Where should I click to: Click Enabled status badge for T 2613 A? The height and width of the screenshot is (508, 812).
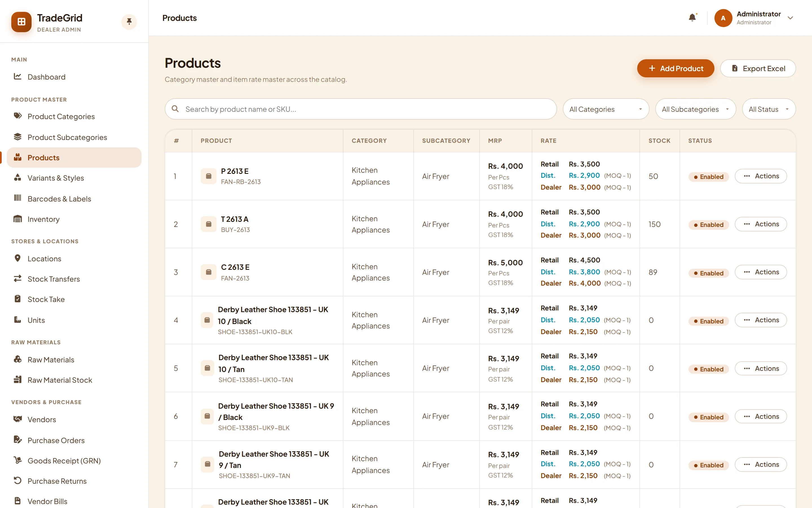tap(708, 225)
